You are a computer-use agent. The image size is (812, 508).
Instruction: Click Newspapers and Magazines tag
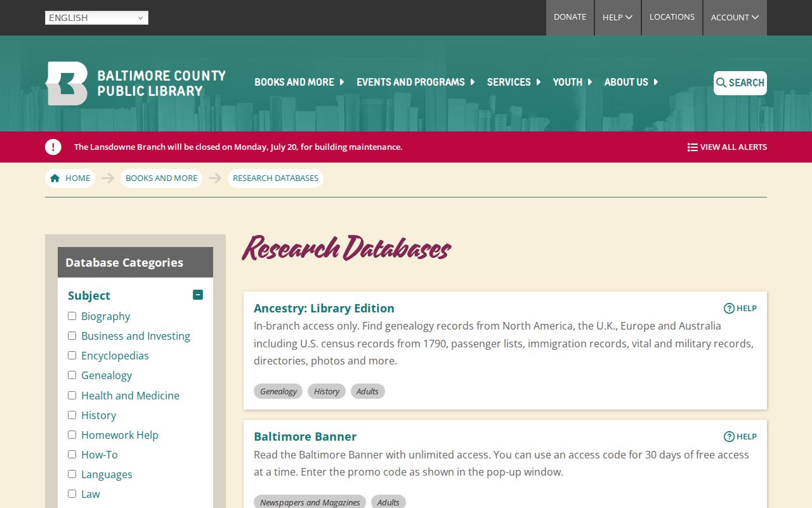click(310, 502)
